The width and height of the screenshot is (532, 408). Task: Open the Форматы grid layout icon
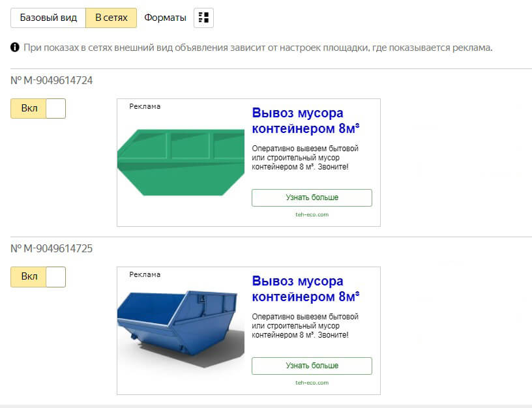point(203,18)
